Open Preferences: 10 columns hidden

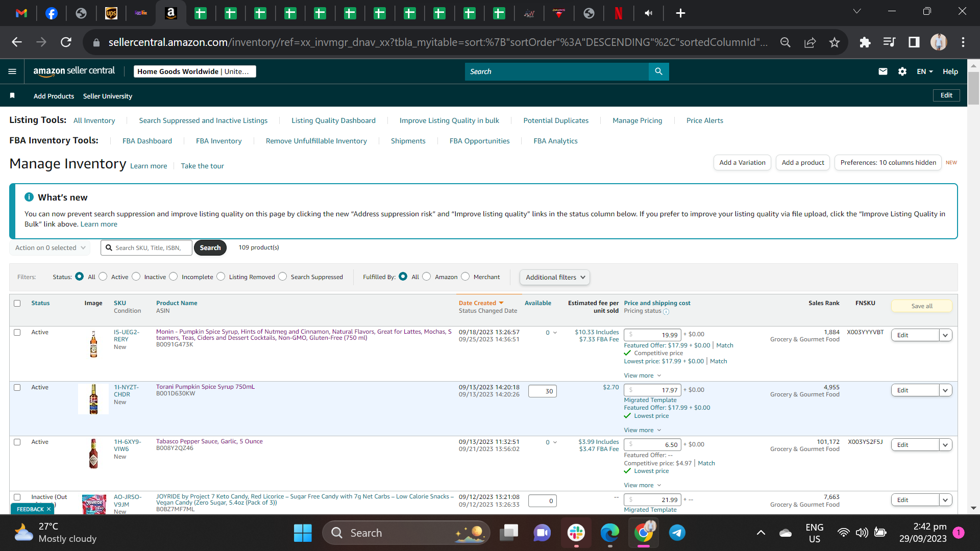(888, 163)
